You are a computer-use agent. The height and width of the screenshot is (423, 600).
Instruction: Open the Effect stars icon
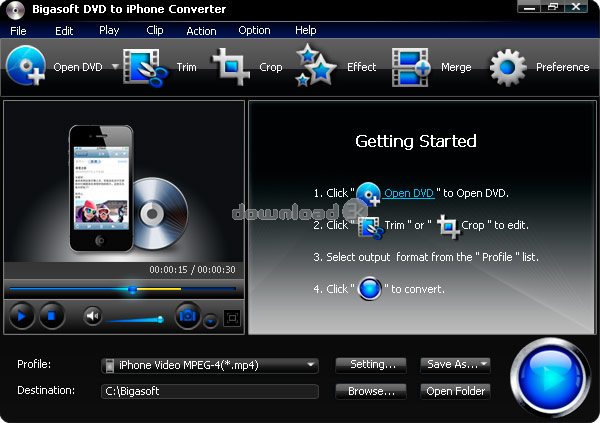[x=315, y=65]
